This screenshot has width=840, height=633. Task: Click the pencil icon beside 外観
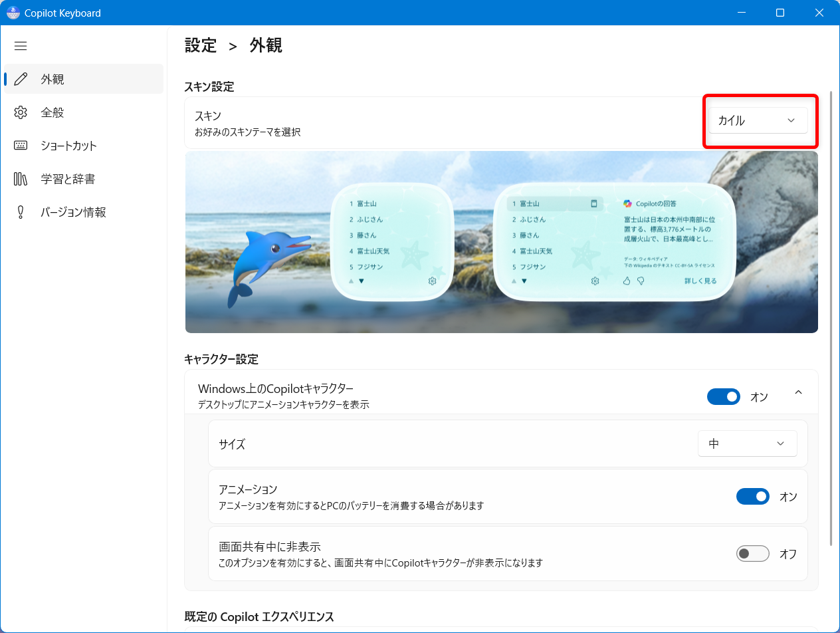(21, 79)
